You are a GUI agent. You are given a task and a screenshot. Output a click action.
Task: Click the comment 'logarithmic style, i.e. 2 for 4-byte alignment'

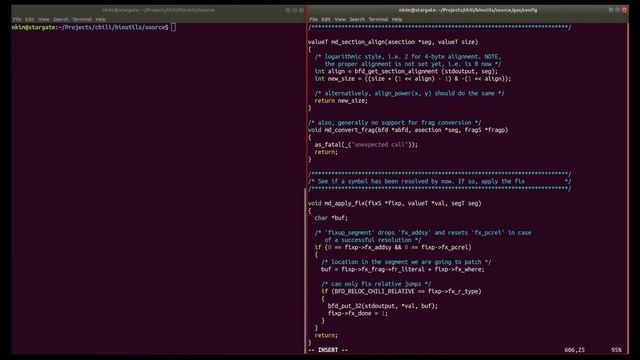(408, 57)
